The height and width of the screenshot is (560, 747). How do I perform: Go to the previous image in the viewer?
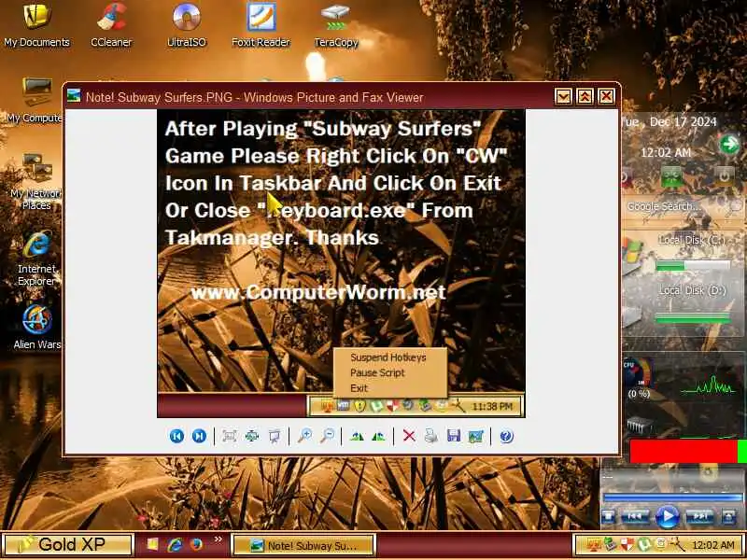[x=176, y=436]
